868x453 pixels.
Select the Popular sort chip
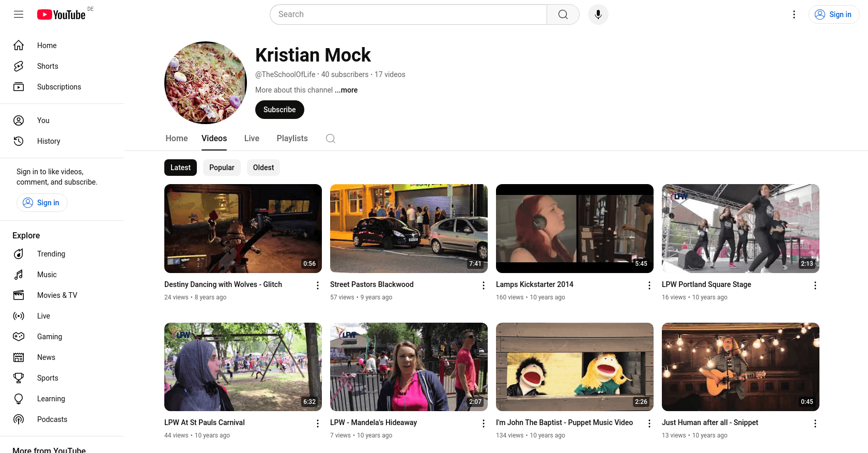(222, 168)
